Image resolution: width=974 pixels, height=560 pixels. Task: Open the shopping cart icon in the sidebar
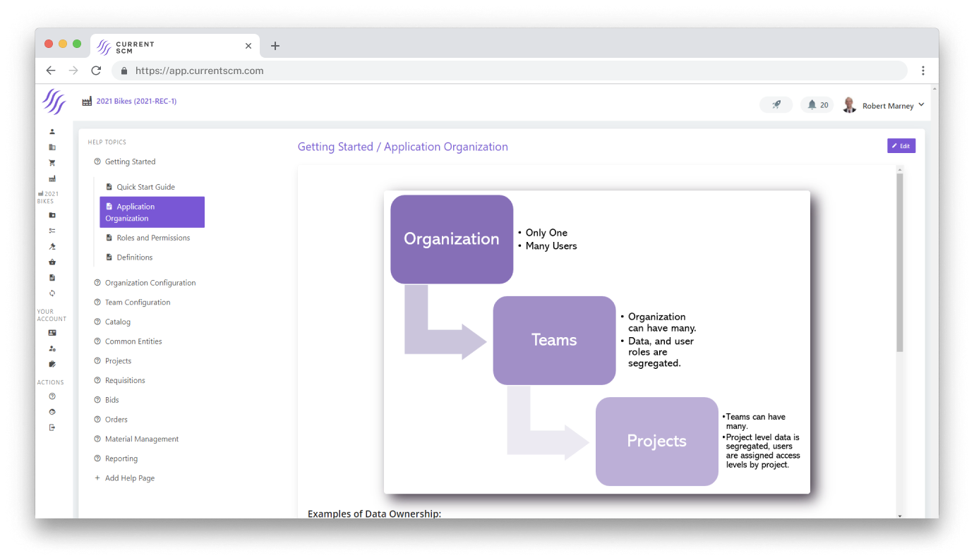click(x=52, y=162)
